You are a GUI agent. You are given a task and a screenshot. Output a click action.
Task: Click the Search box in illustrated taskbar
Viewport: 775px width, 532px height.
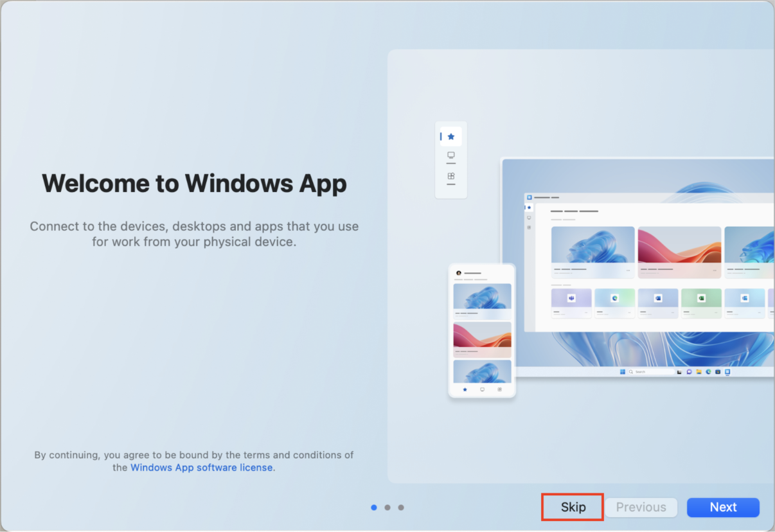coord(650,372)
